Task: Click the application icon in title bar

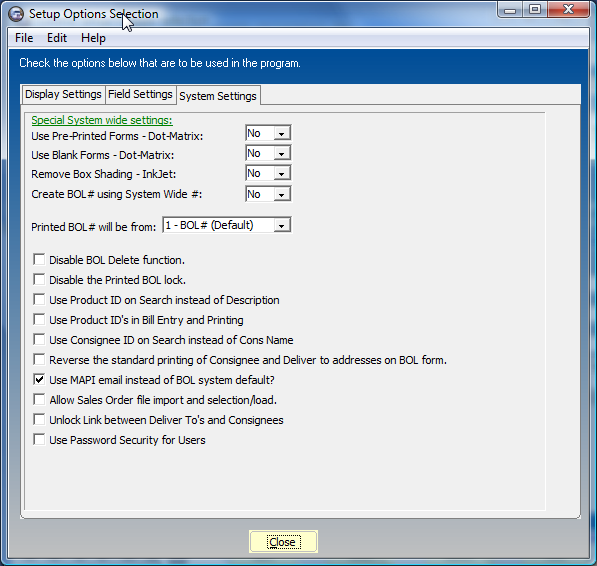Action: click(x=16, y=14)
